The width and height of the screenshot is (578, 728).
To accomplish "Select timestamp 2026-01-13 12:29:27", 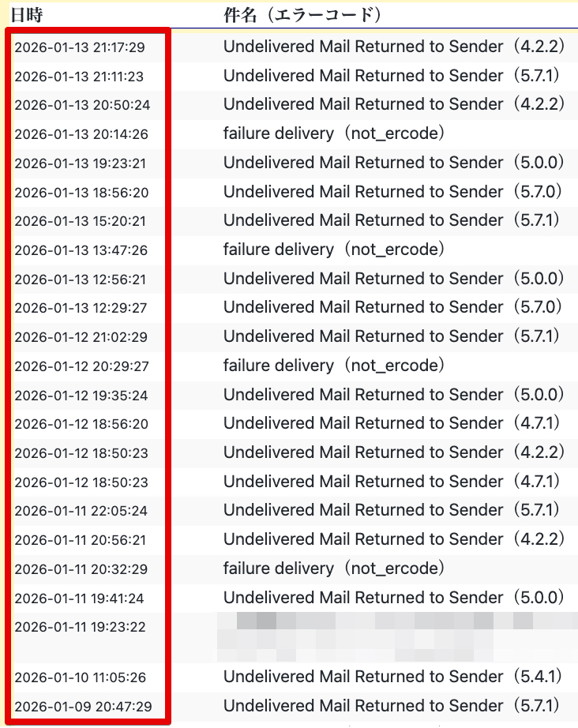I will [81, 308].
